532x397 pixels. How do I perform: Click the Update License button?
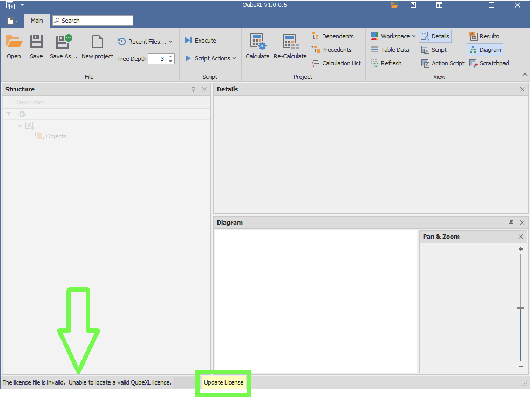(x=223, y=382)
